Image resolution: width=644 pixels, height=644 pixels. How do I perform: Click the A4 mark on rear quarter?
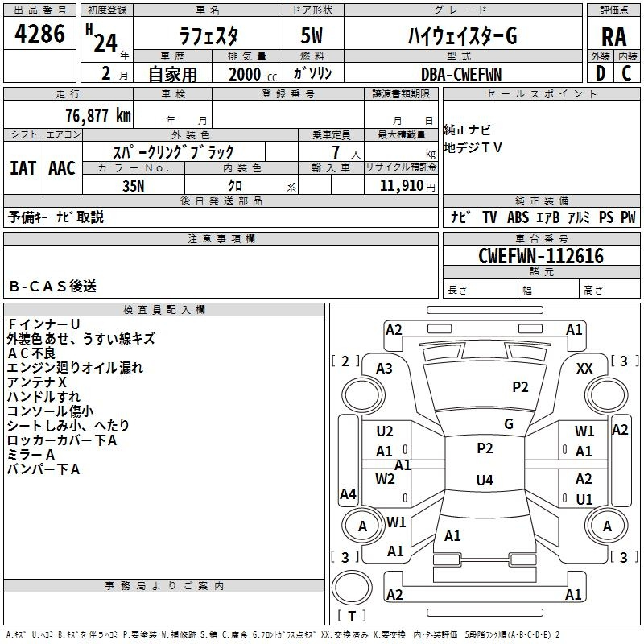click(x=348, y=493)
